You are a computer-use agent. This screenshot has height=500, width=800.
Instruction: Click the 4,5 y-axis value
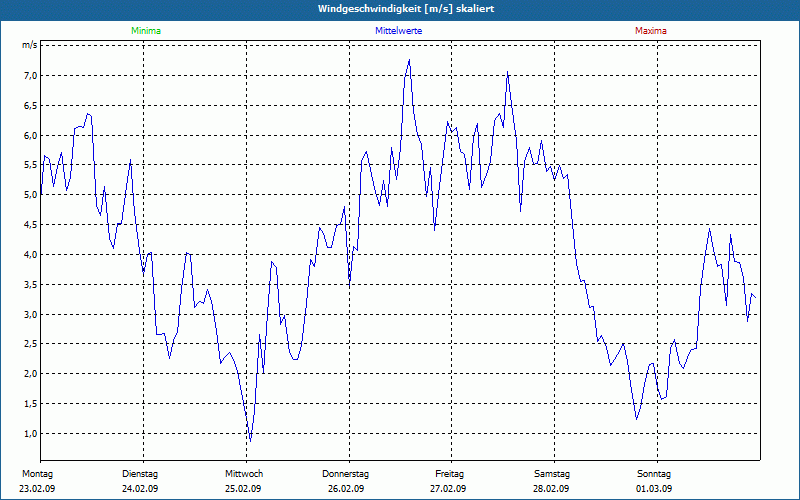click(x=31, y=224)
